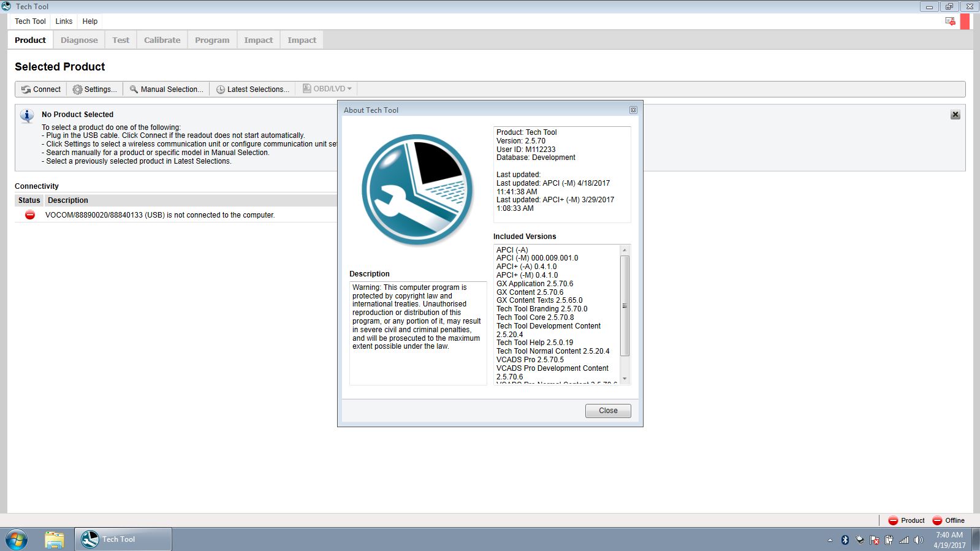Dismiss the No Product Selected info panel
The image size is (980, 551).
pos(955,115)
